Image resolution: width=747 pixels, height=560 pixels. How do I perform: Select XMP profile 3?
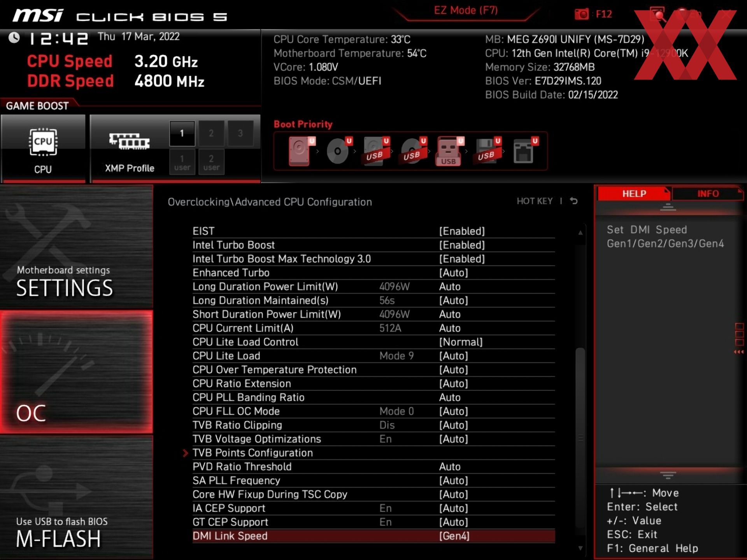(240, 133)
